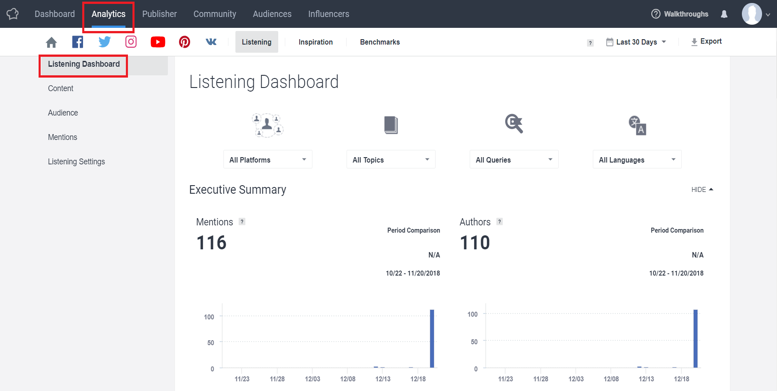Screen dimensions: 777x391
Task: Click the Authors help question mark
Action: tap(500, 222)
